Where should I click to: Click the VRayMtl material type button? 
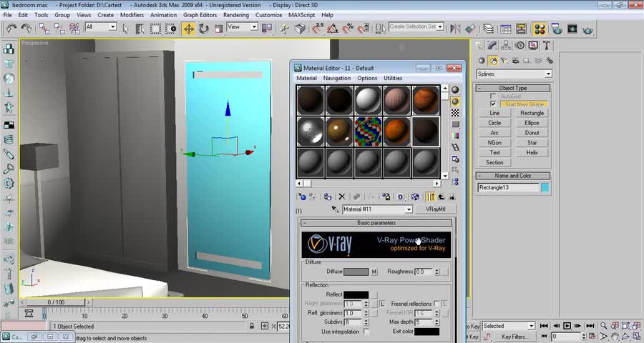tap(436, 209)
